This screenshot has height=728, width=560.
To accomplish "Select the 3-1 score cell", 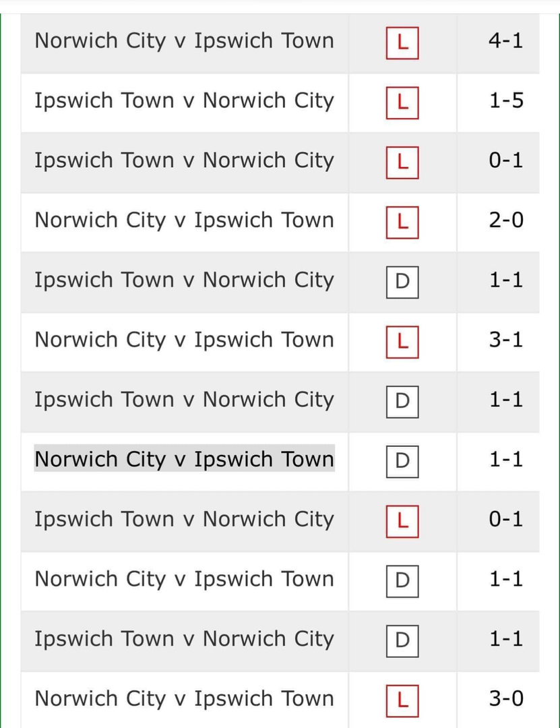I will coord(505,340).
